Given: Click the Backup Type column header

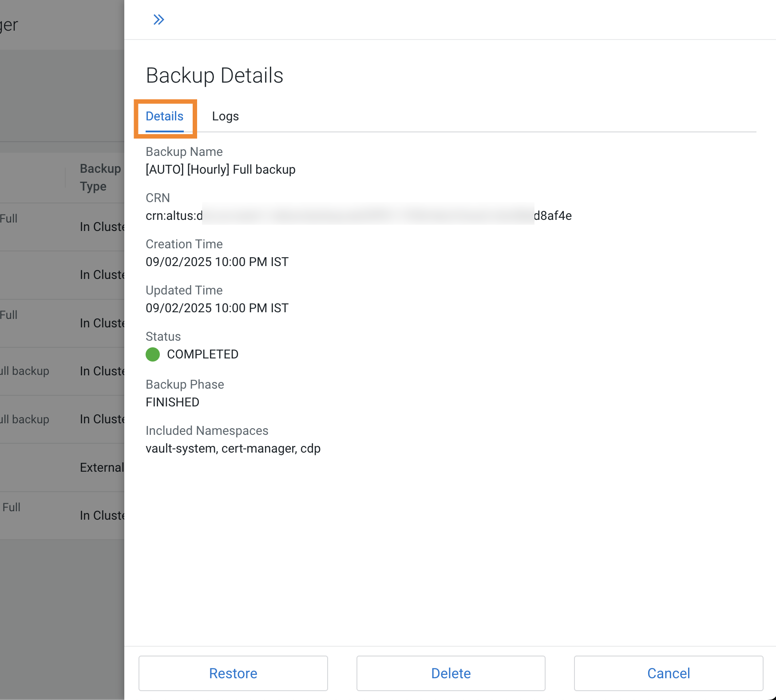Looking at the screenshot, I should (100, 177).
